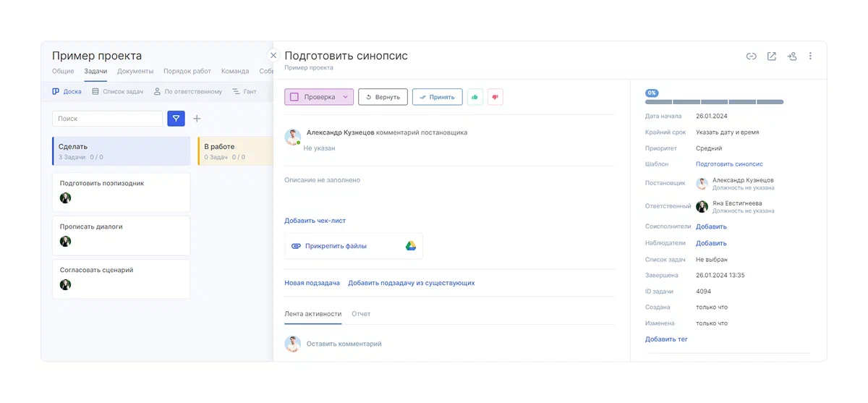The image size is (868, 403).
Task: Click the red thumbs down icon
Action: [x=495, y=97]
